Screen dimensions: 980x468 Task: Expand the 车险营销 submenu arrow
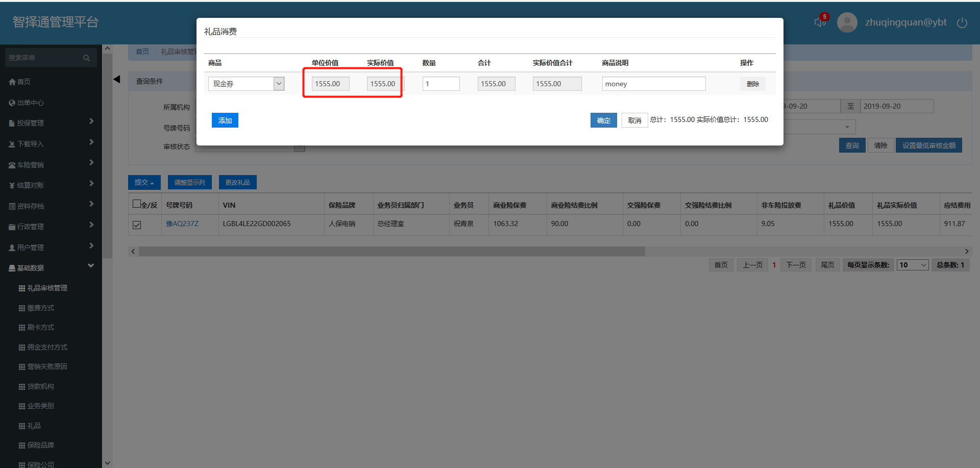[x=91, y=163]
